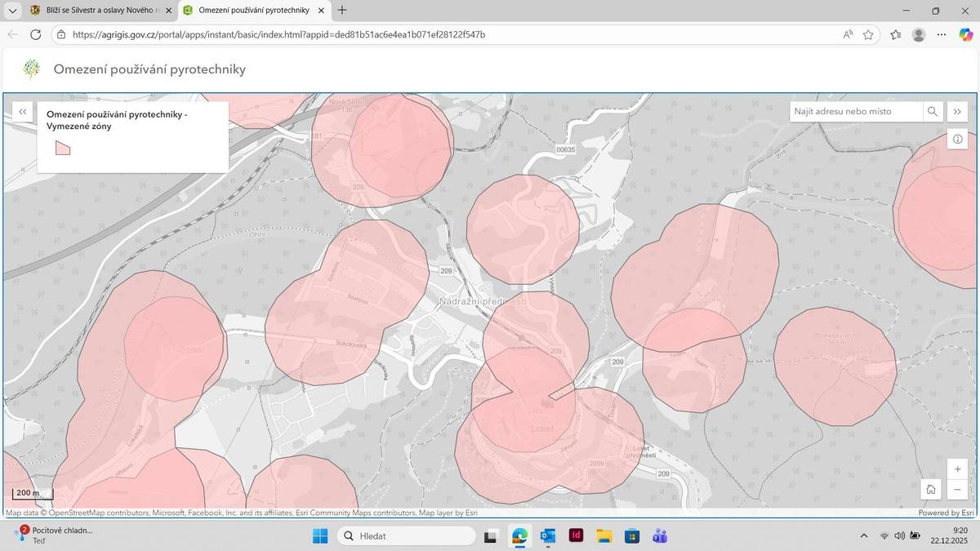
Task: Open Adobe InDesign from the taskbar
Action: [x=576, y=536]
